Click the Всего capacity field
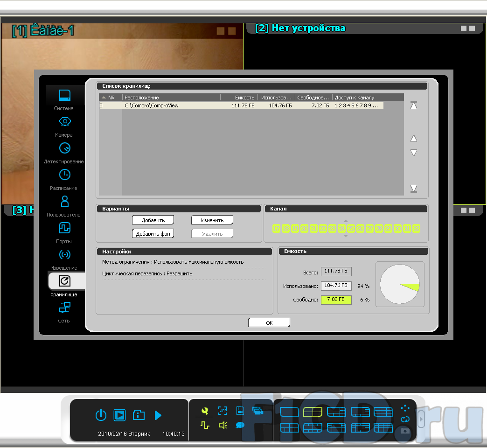 coord(336,271)
